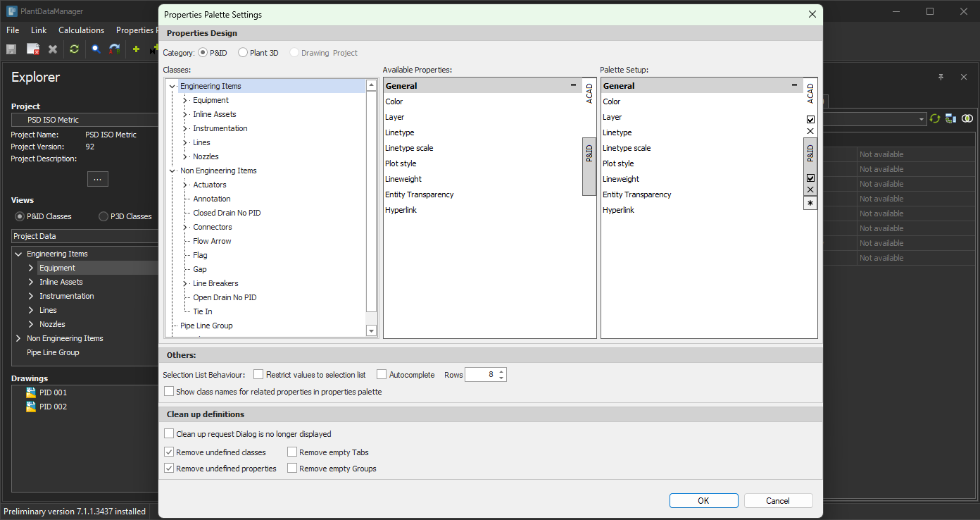Image resolution: width=980 pixels, height=520 pixels.
Task: Expand Instrumentation node in Classes tree
Action: pyautogui.click(x=185, y=128)
